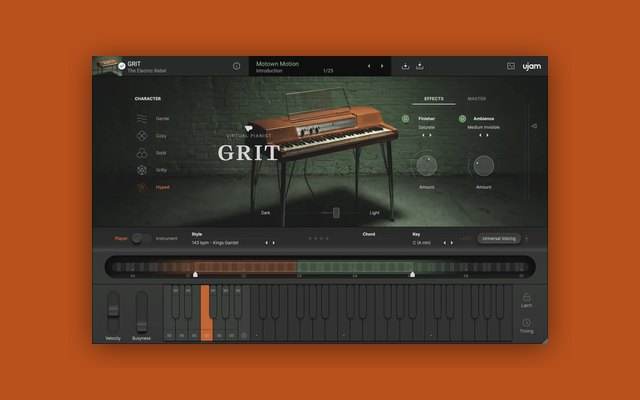Select next Style arrow

273,243
